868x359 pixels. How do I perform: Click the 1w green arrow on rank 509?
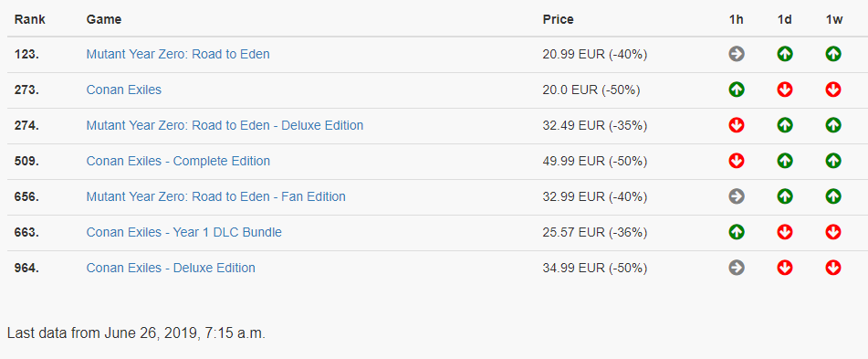[x=833, y=161]
